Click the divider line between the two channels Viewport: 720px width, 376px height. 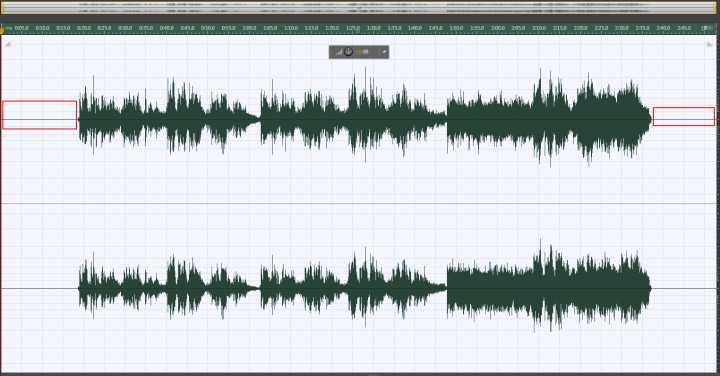(360, 203)
